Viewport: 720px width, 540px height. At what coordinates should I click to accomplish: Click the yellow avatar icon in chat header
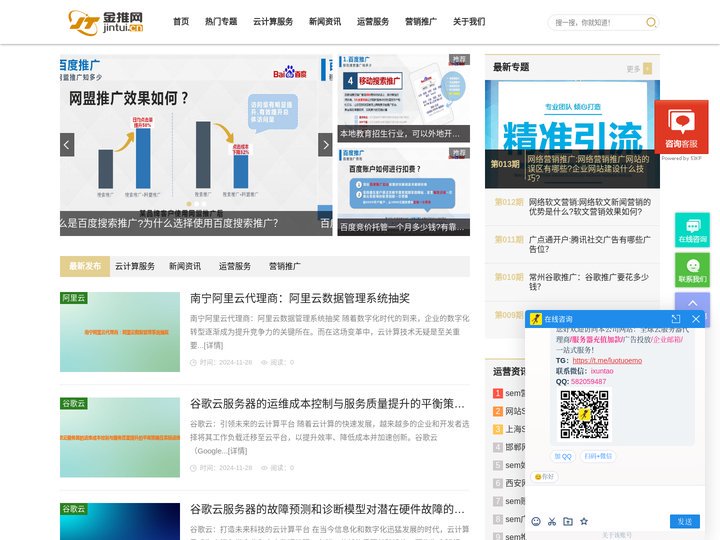pos(536,319)
